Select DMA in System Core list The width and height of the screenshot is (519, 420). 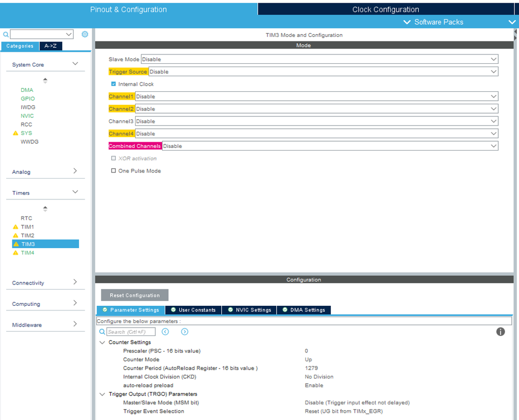[x=27, y=90]
